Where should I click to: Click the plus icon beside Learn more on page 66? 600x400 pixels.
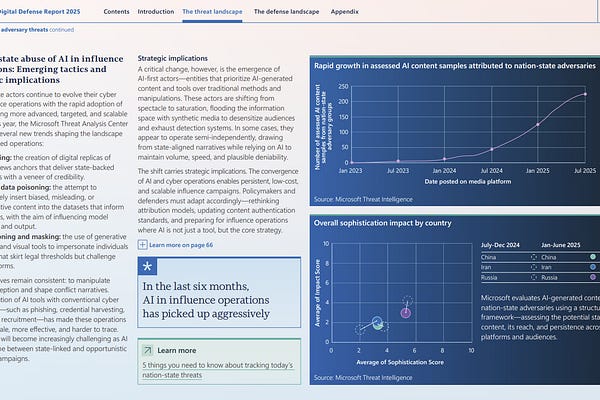142,245
